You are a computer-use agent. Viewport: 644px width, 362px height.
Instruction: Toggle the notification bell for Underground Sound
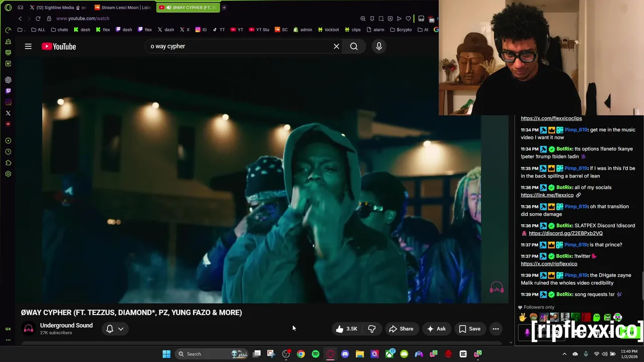point(110,329)
